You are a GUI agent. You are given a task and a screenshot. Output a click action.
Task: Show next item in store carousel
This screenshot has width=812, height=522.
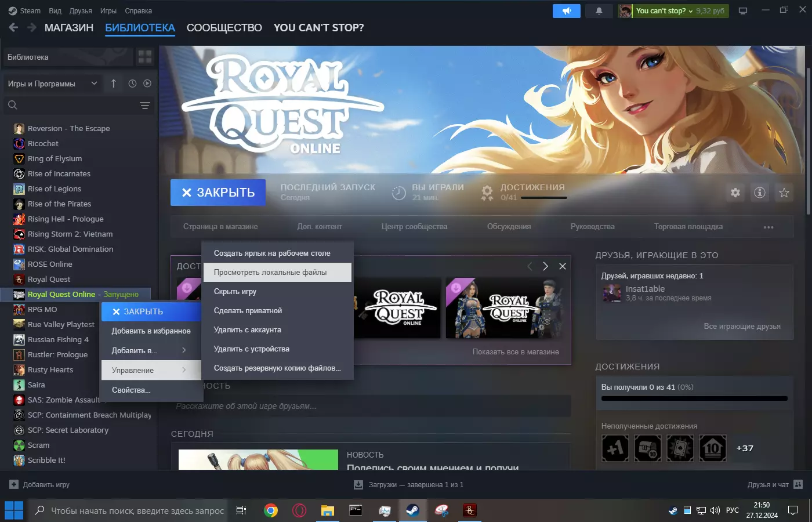pyautogui.click(x=545, y=266)
